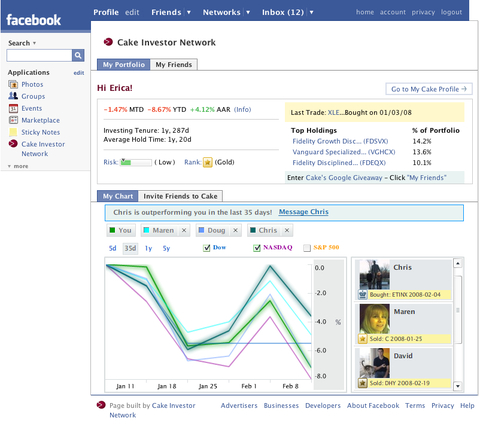Click edit next to Applications
Image resolution: width=480 pixels, height=430 pixels.
79,73
